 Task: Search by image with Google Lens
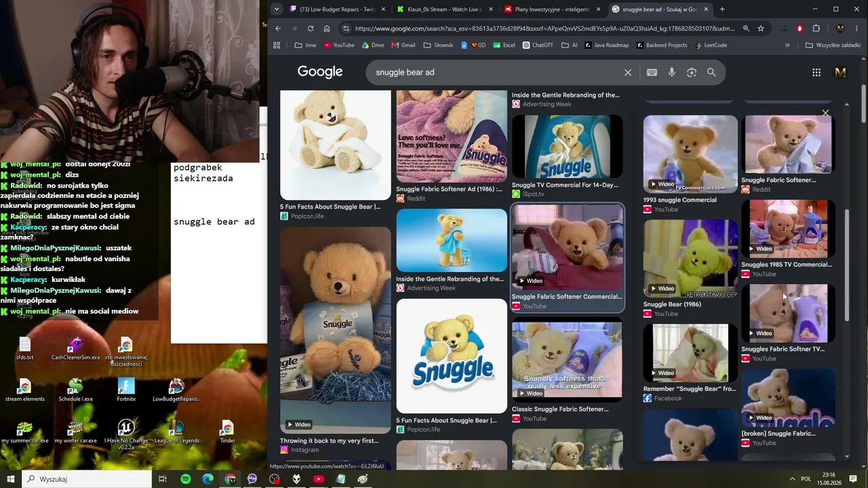[x=692, y=73]
